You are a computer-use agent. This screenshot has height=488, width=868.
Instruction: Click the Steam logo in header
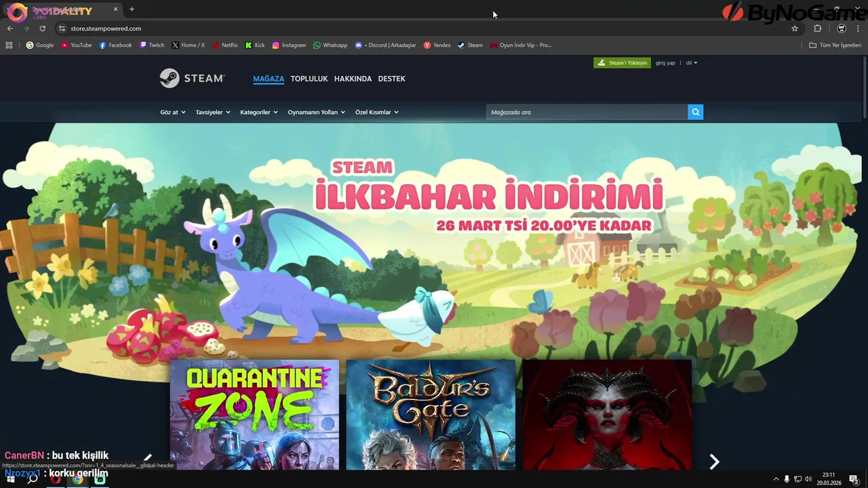pos(192,78)
